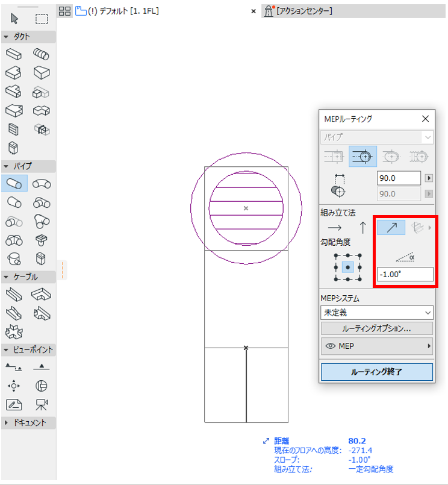Select horizontal construction method arrow
This screenshot has height=485, width=448.
(x=335, y=228)
